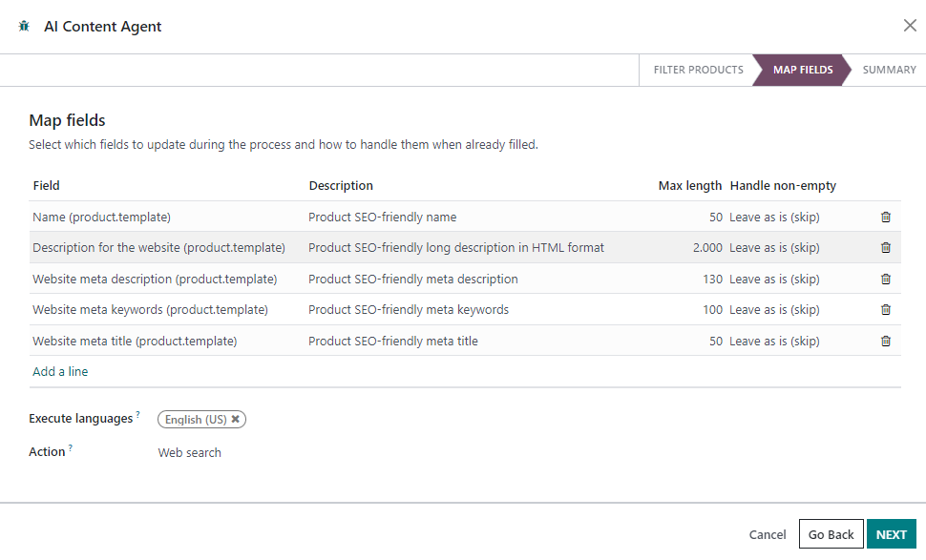
Task: Trash the Website meta keywords line
Action: coord(885,310)
